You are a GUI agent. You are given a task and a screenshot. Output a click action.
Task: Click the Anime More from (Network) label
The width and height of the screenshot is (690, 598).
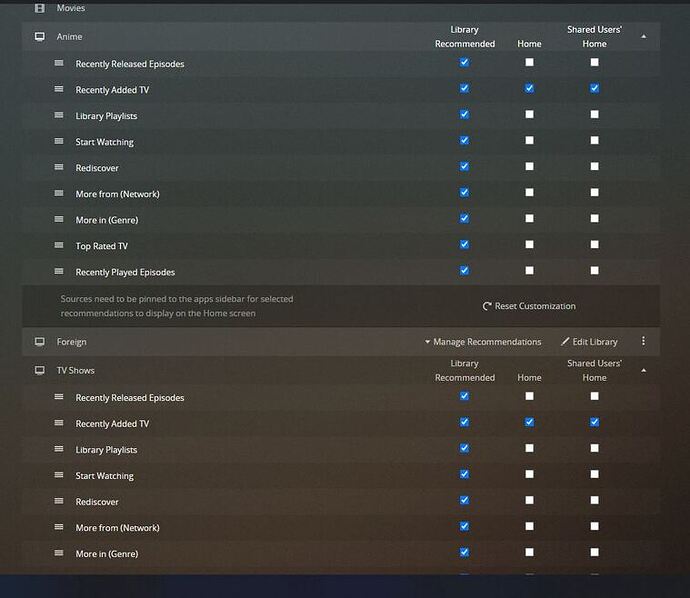click(x=117, y=194)
